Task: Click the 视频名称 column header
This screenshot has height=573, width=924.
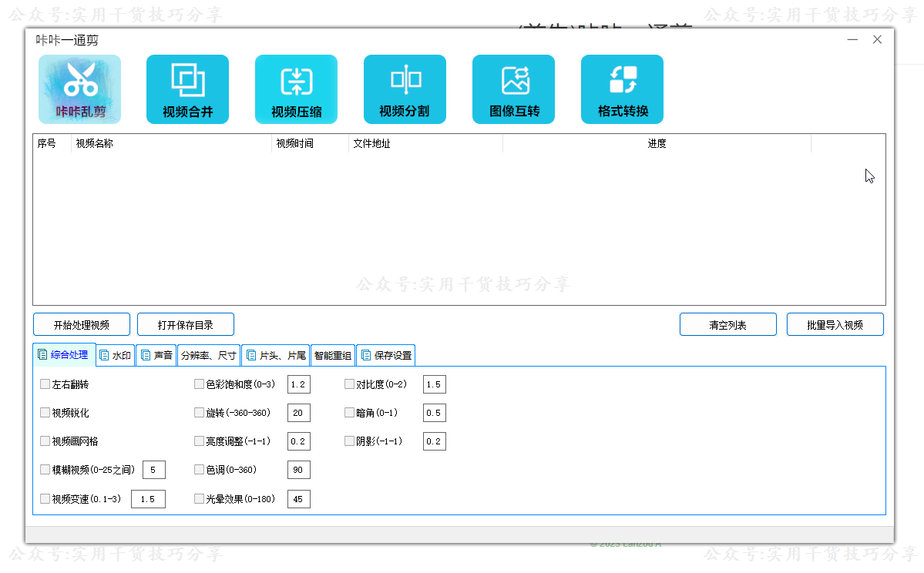Action: pyautogui.click(x=171, y=144)
